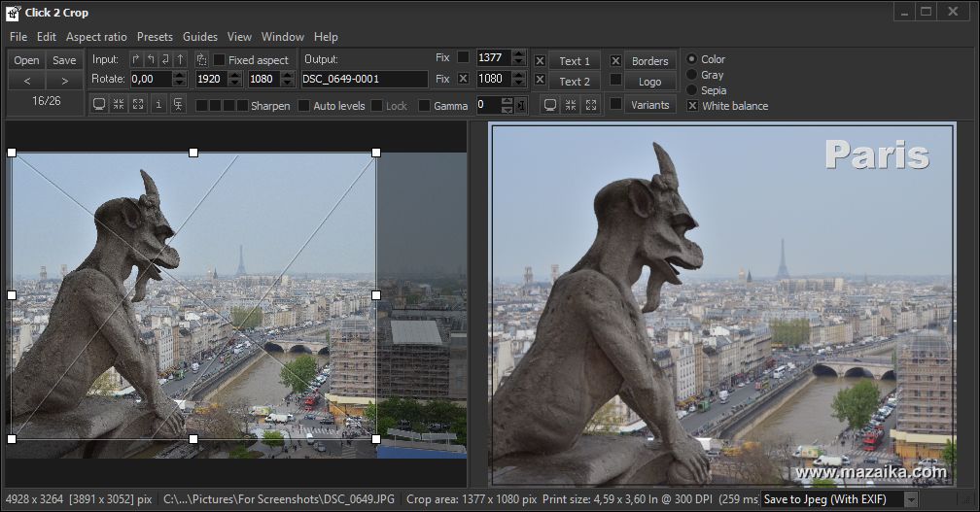
Task: Open Text 2 settings button
Action: (x=575, y=82)
